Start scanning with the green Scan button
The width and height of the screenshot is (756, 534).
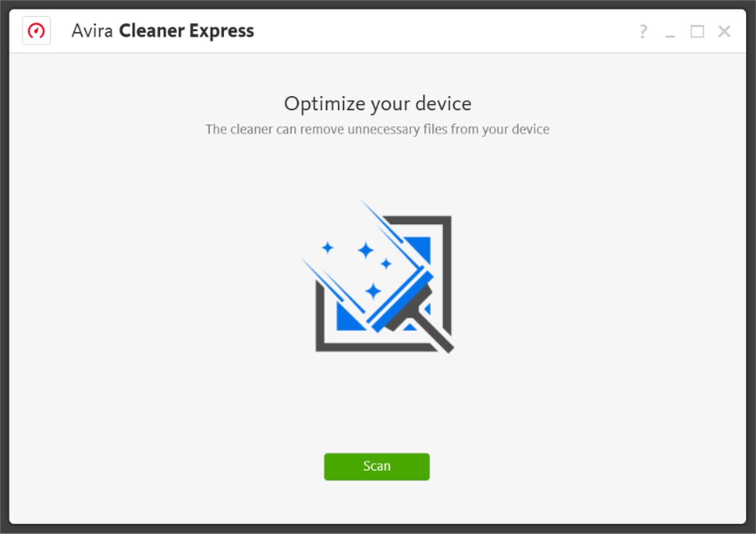pos(377,466)
